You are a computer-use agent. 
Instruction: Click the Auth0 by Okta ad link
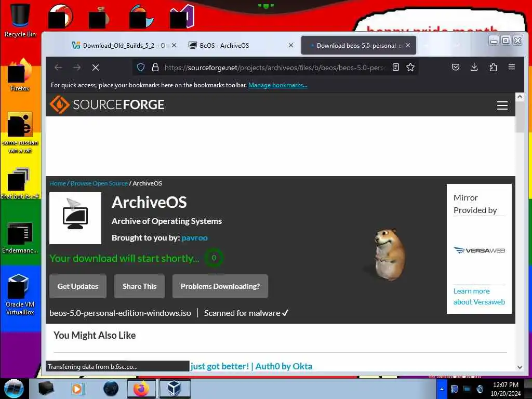[251, 366]
